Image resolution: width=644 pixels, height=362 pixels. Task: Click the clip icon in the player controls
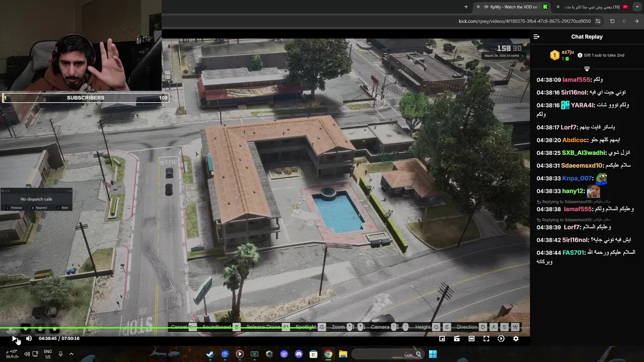pos(457,339)
